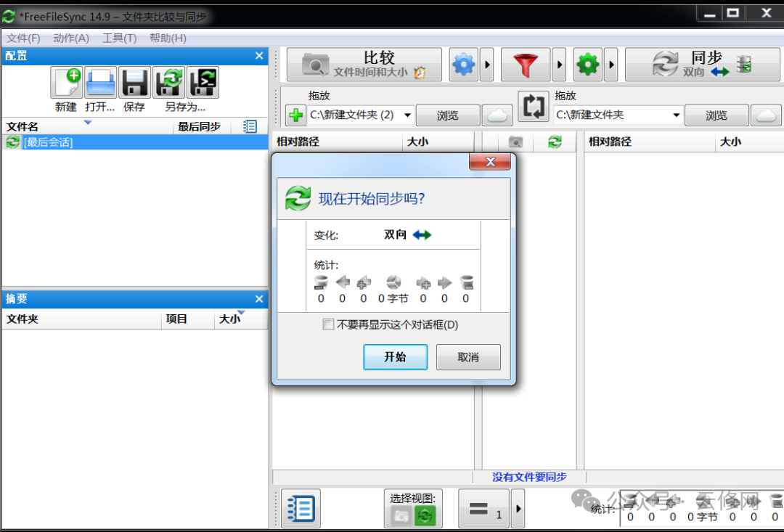This screenshot has width=784, height=532.
Task: Open a configuration via the 打开 icon
Action: (x=100, y=82)
